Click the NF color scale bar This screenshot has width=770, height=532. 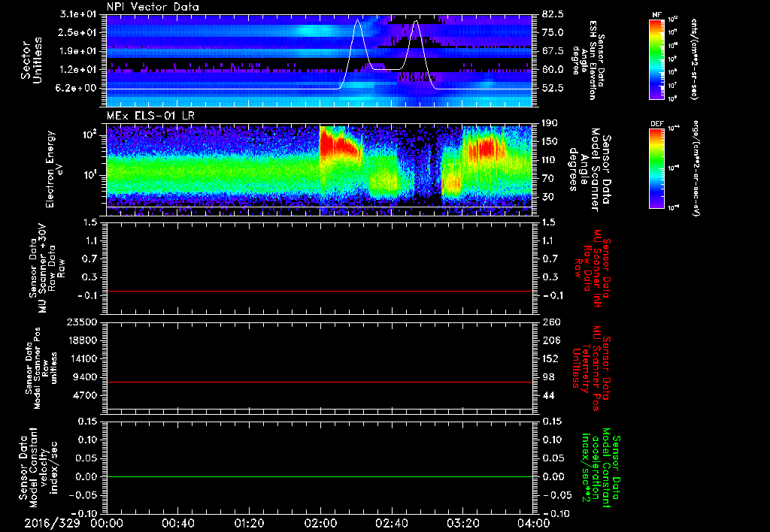(657, 59)
